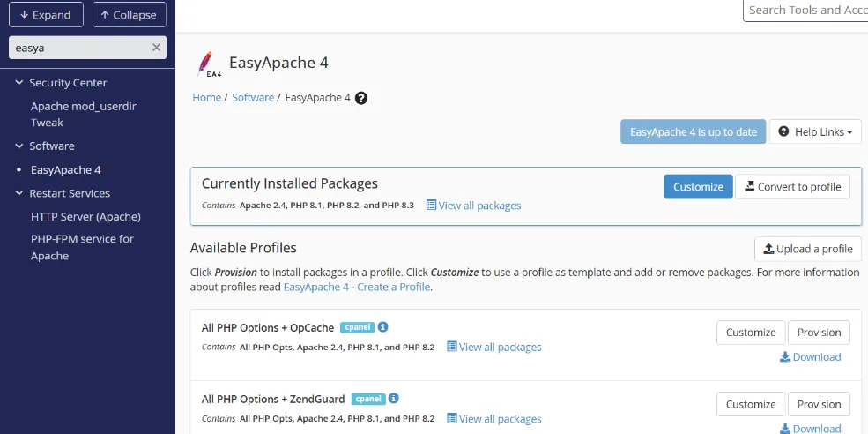This screenshot has height=434, width=868.
Task: Select EasyApache 4 in the sidebar
Action: [66, 170]
